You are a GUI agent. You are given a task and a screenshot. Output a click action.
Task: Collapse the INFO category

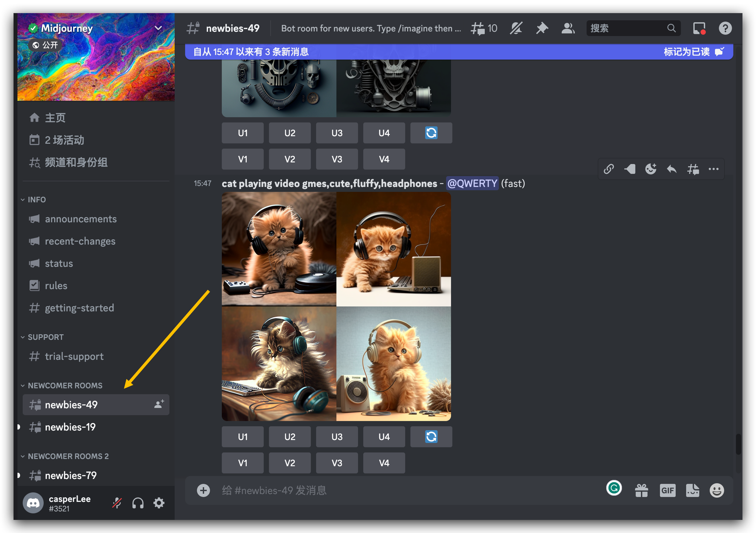pyautogui.click(x=33, y=199)
